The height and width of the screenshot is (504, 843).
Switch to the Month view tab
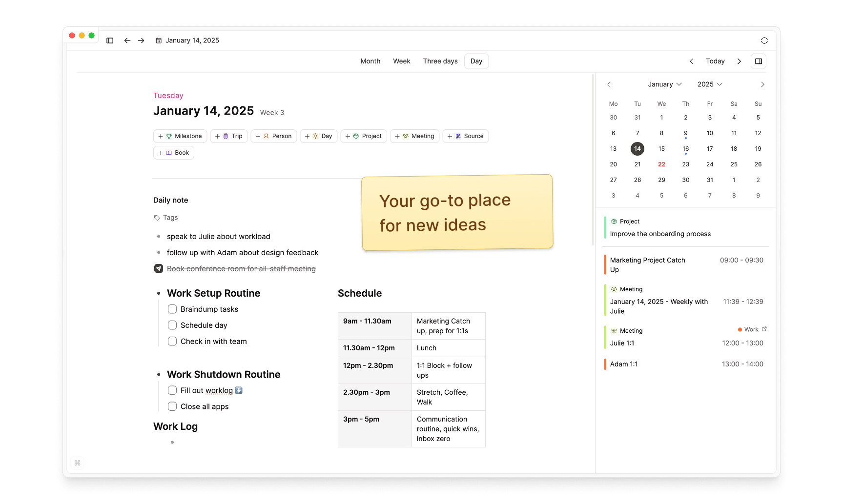coord(370,61)
